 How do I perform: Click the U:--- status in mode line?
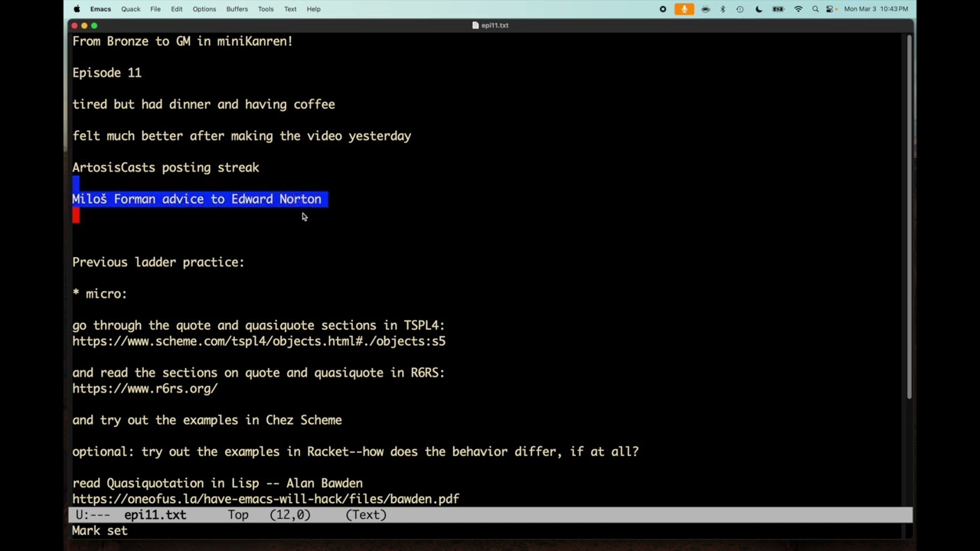93,515
